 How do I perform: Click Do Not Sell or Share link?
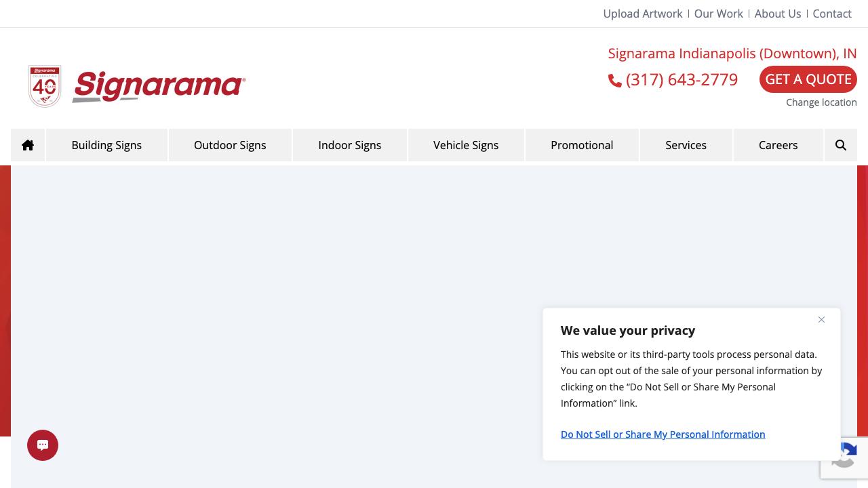(663, 434)
